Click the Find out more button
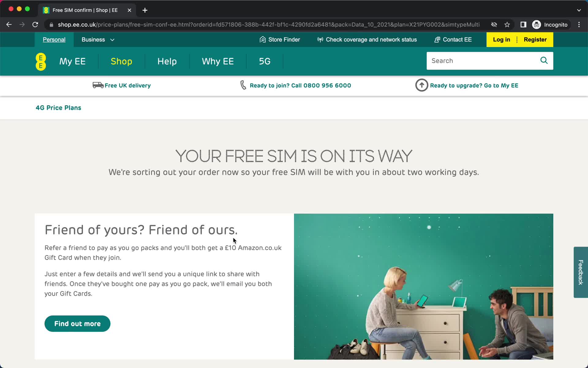Image resolution: width=588 pixels, height=368 pixels. [77, 324]
